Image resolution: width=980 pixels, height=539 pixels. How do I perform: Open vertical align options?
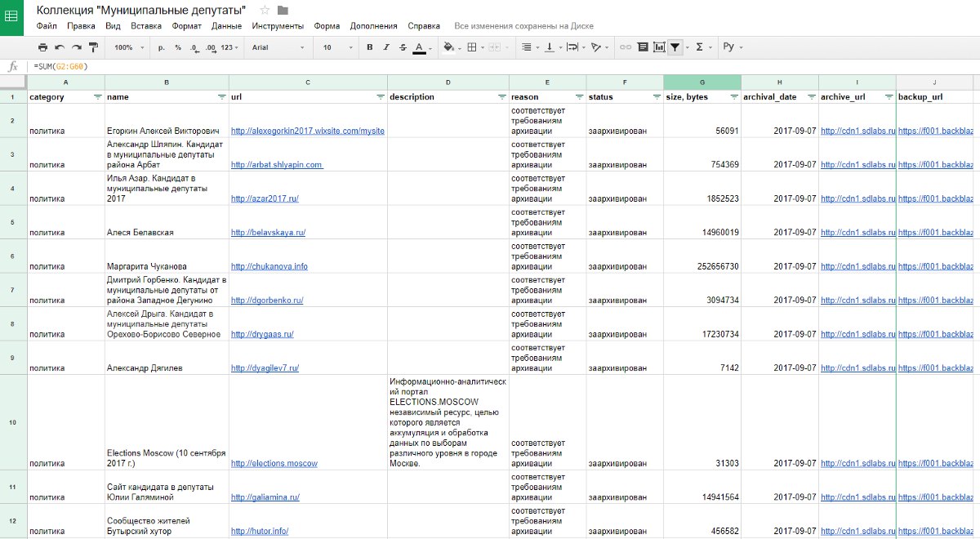(552, 47)
